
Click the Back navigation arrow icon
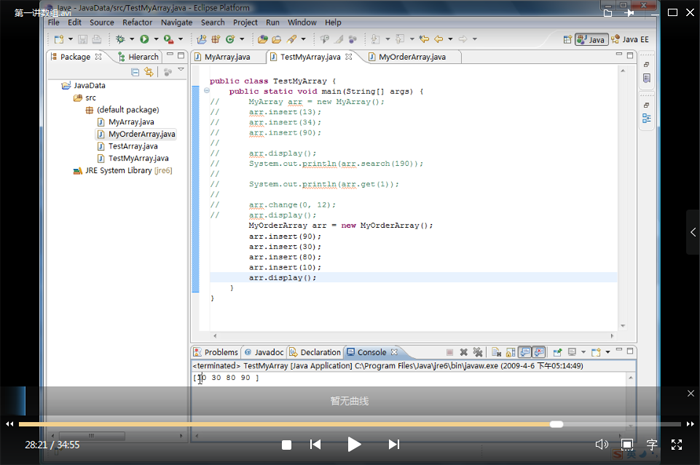tap(439, 39)
